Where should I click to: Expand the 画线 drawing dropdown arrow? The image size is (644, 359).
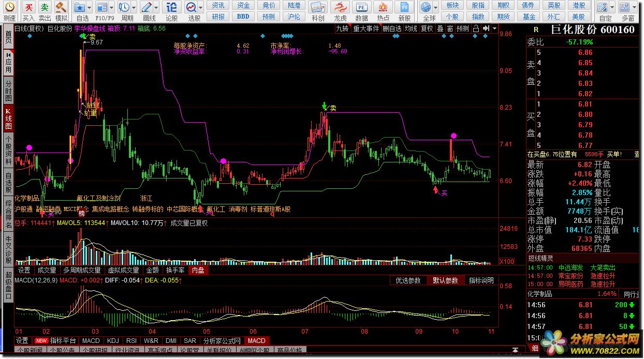[156, 7]
